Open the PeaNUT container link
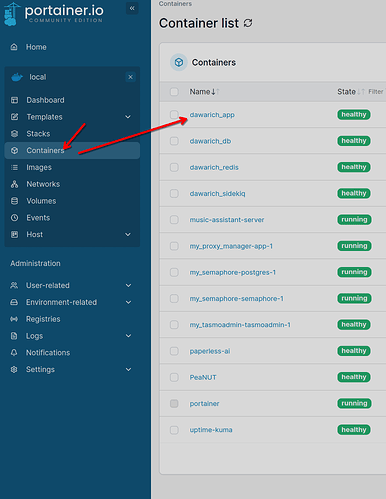Image resolution: width=386 pixels, height=499 pixels. point(203,377)
